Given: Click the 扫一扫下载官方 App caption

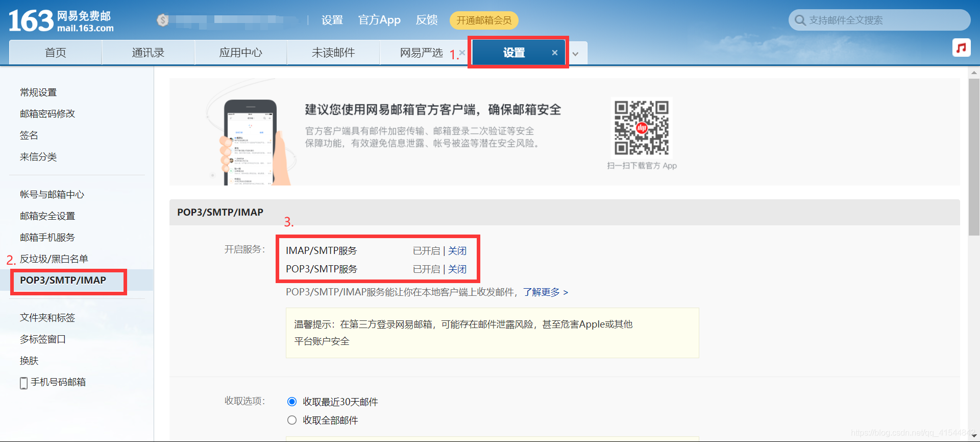Looking at the screenshot, I should (642, 166).
